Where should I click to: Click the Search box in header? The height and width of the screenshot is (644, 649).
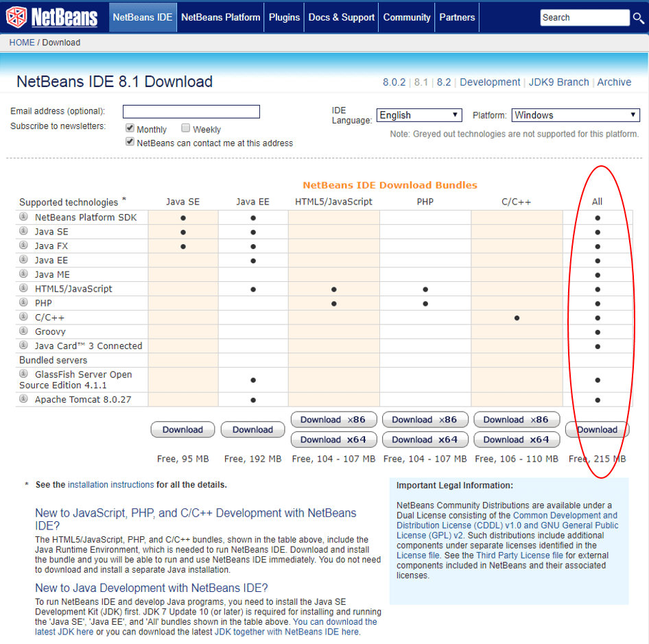tap(583, 18)
